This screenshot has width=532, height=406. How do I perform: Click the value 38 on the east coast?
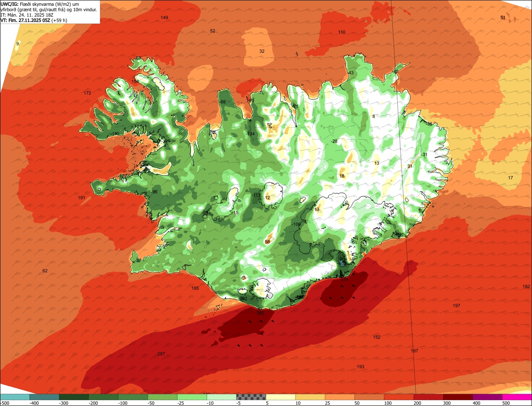tap(429, 124)
